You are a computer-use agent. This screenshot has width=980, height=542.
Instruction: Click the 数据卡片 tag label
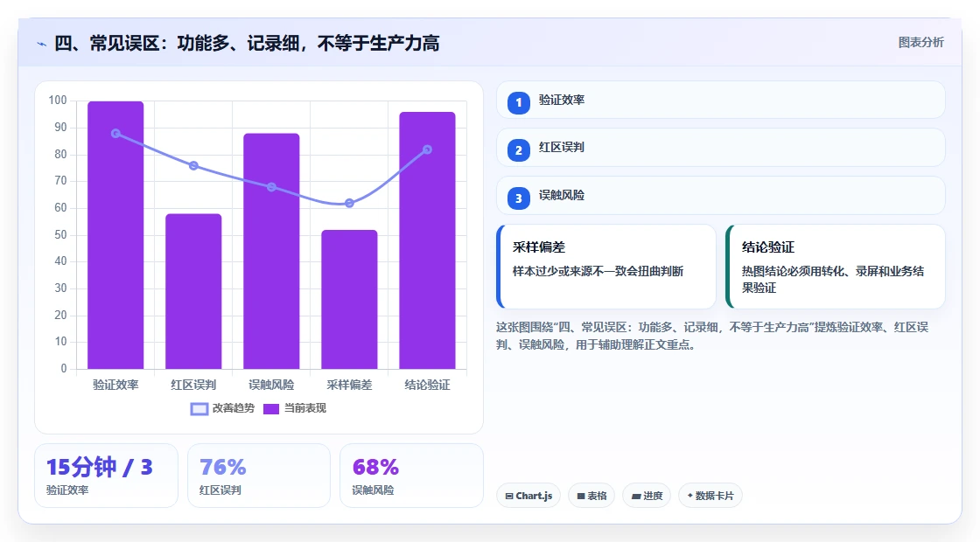714,496
